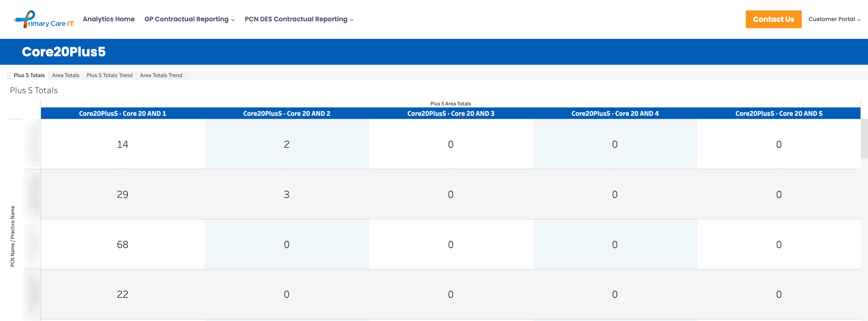Screen dimensions: 868x321
Task: Select the cell showing value 3
Action: click(287, 194)
